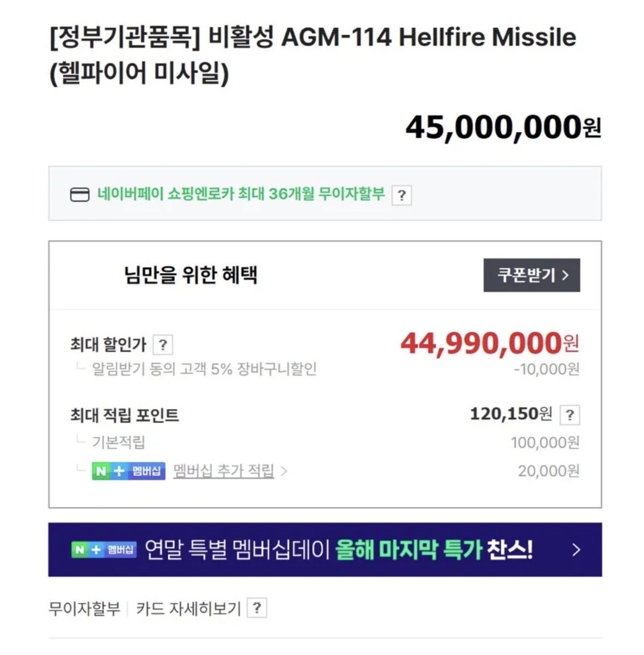Click N+ 멤버십 logo in the blue banner
The image size is (644, 655).
103,550
